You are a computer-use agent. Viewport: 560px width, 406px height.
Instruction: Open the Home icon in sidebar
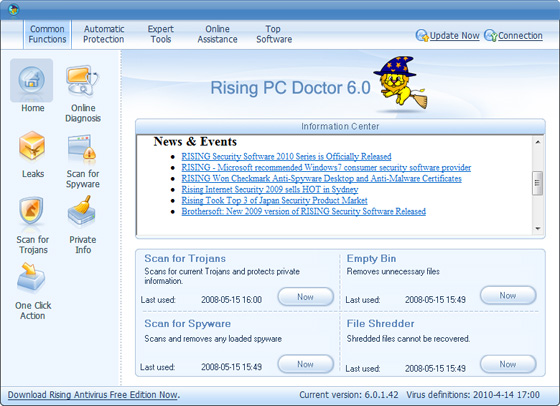[32, 81]
